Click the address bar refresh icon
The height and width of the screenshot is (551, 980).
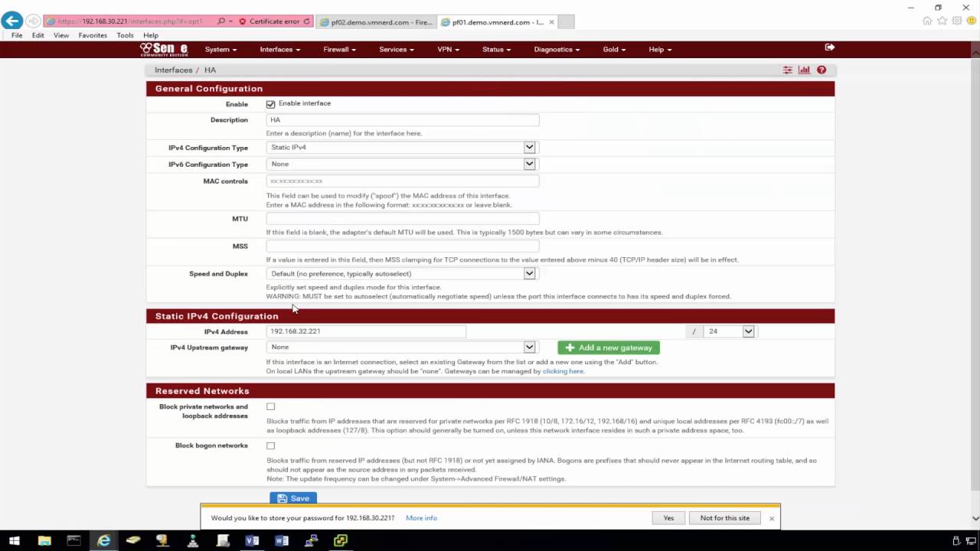(307, 21)
